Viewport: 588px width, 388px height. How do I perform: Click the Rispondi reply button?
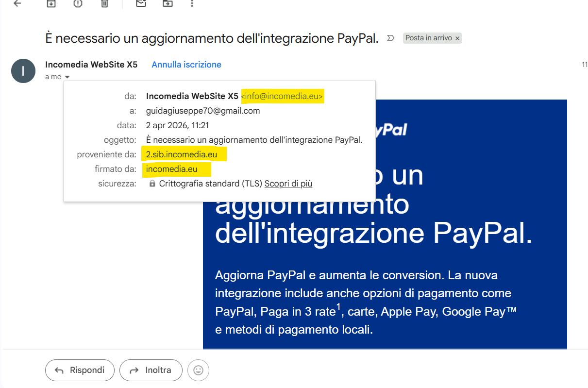(x=80, y=371)
